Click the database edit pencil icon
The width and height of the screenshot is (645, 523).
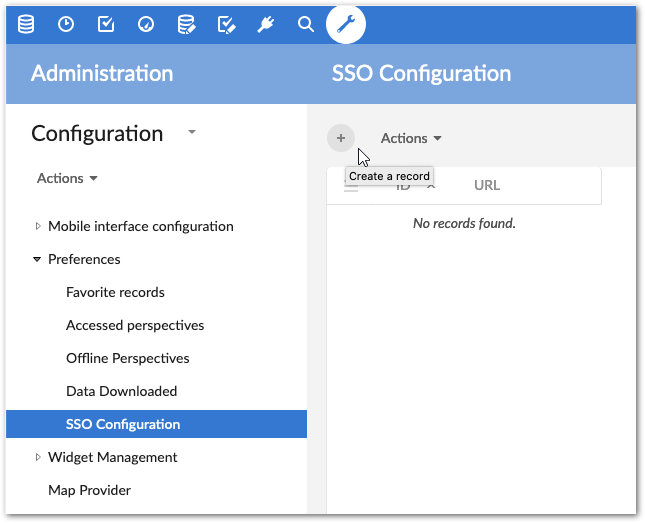[x=186, y=24]
